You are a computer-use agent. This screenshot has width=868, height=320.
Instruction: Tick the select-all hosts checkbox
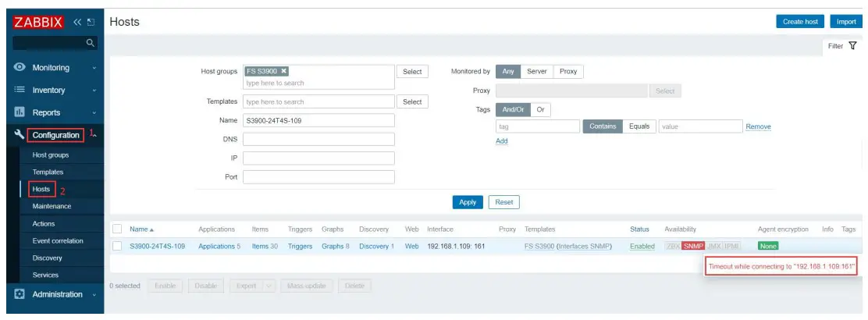click(x=117, y=229)
